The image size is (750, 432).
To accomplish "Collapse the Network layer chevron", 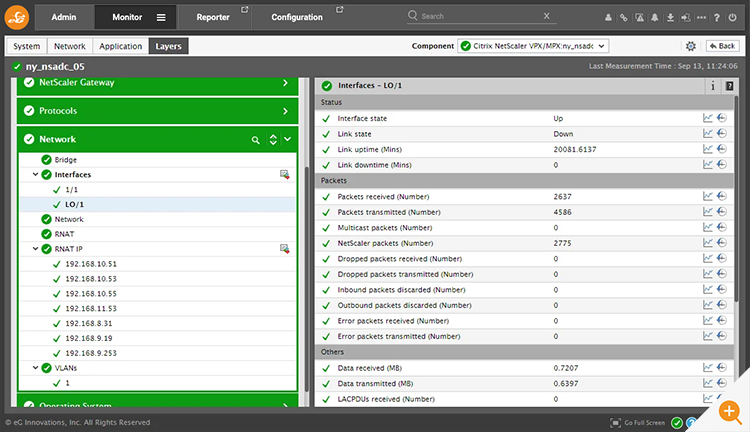I will 287,139.
